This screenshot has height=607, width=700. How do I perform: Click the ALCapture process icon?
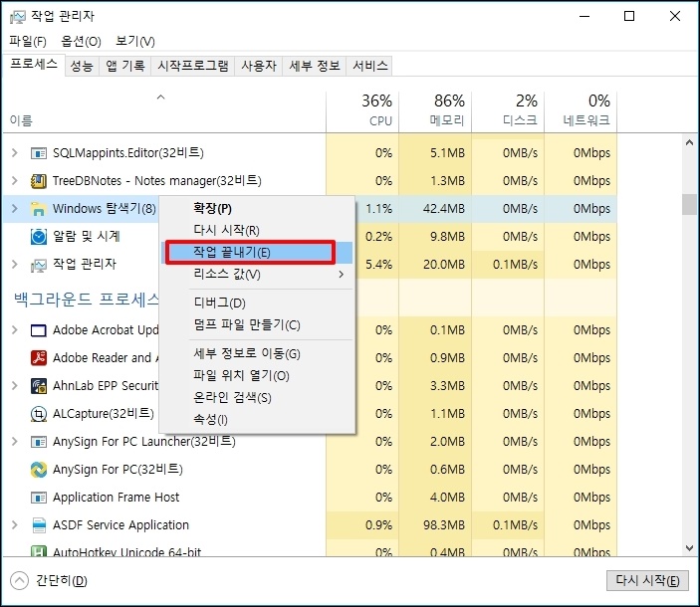[39, 414]
